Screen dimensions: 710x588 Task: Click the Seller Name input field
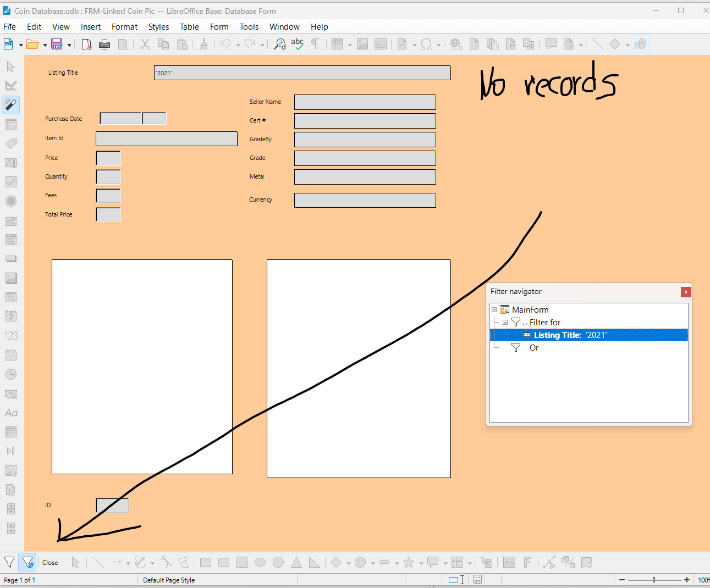[x=365, y=102]
